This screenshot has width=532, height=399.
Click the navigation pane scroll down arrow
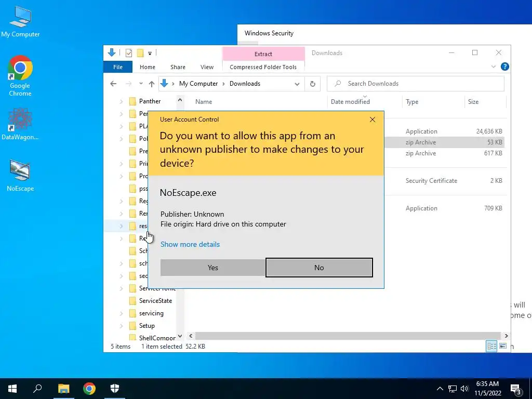pos(180,336)
